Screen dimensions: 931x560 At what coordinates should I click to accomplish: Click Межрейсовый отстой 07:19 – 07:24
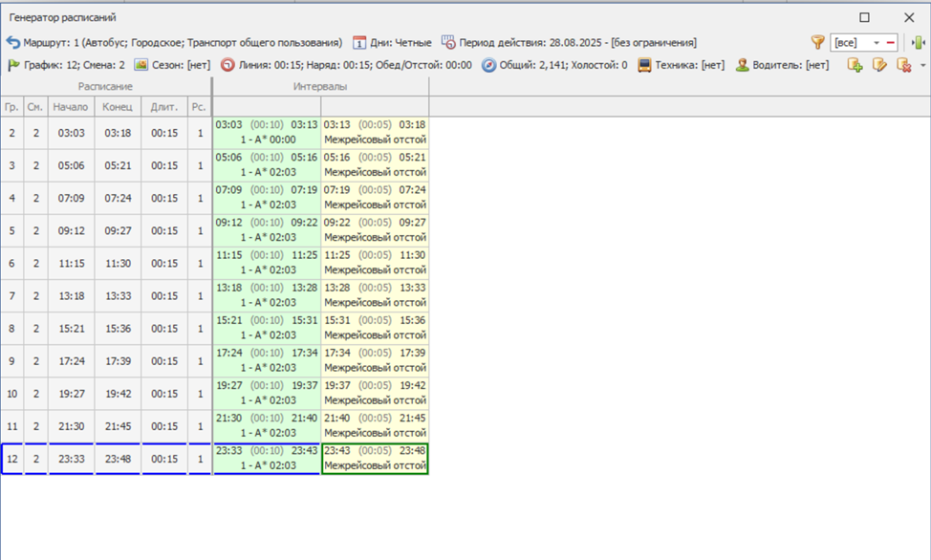pyautogui.click(x=375, y=198)
